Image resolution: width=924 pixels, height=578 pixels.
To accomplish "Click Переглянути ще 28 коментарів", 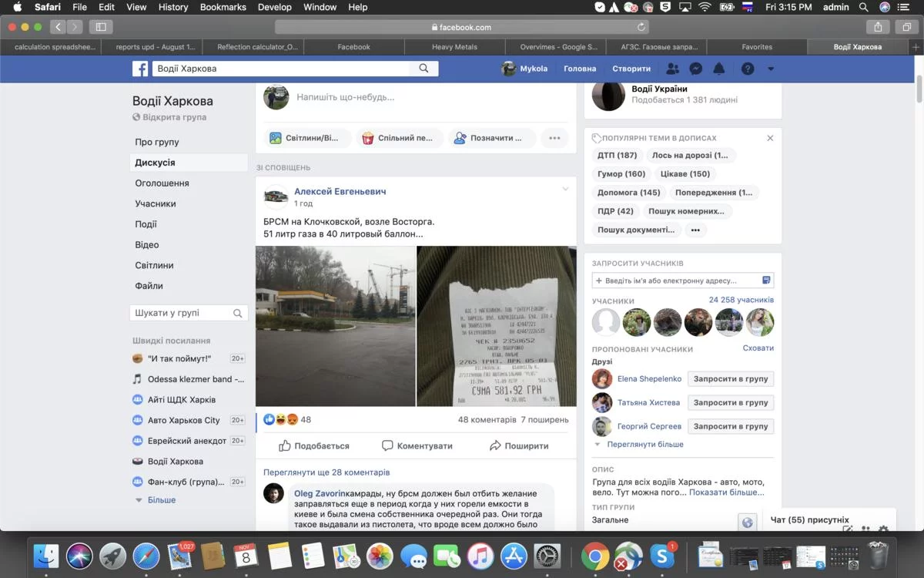I will [x=326, y=472].
